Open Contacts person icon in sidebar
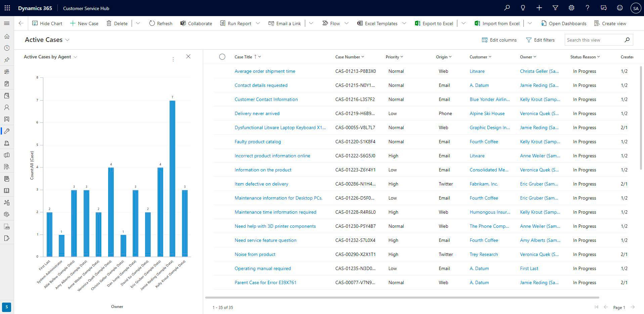Image resolution: width=644 pixels, height=314 pixels. 7,107
